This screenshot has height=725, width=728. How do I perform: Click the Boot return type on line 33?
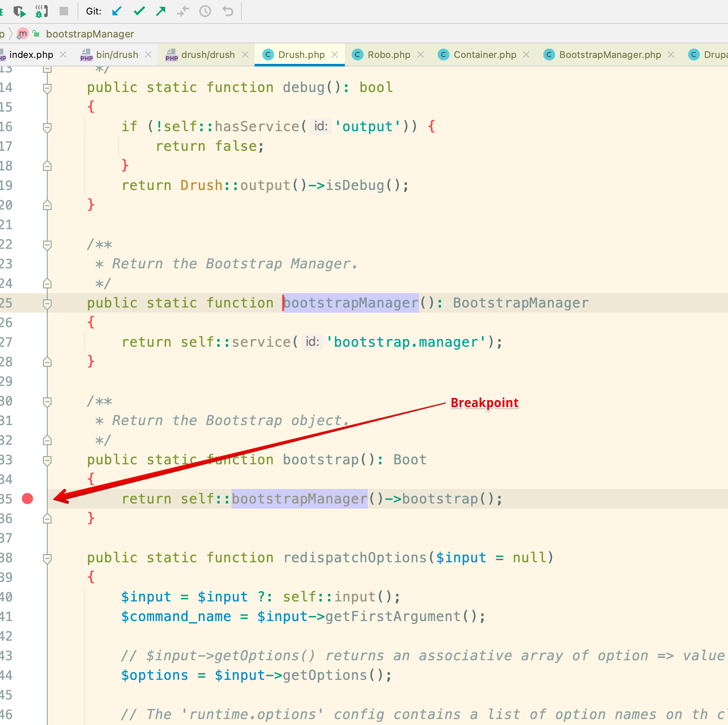[410, 460]
